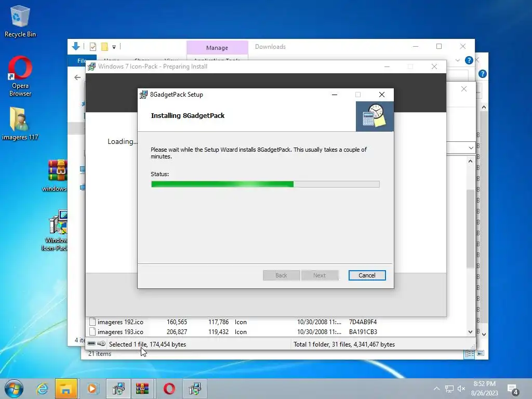The image size is (532, 399).
Task: Click WinRAR status 'Selected 1 file' text
Action: pyautogui.click(x=147, y=344)
